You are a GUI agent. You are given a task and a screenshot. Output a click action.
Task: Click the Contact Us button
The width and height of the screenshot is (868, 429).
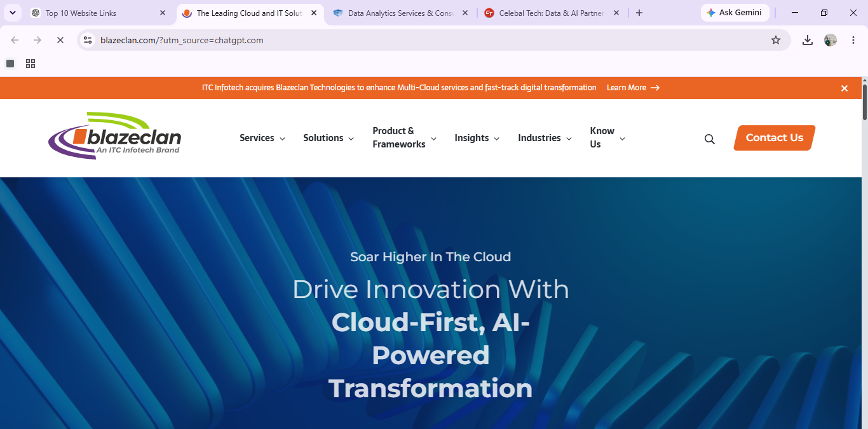(775, 138)
